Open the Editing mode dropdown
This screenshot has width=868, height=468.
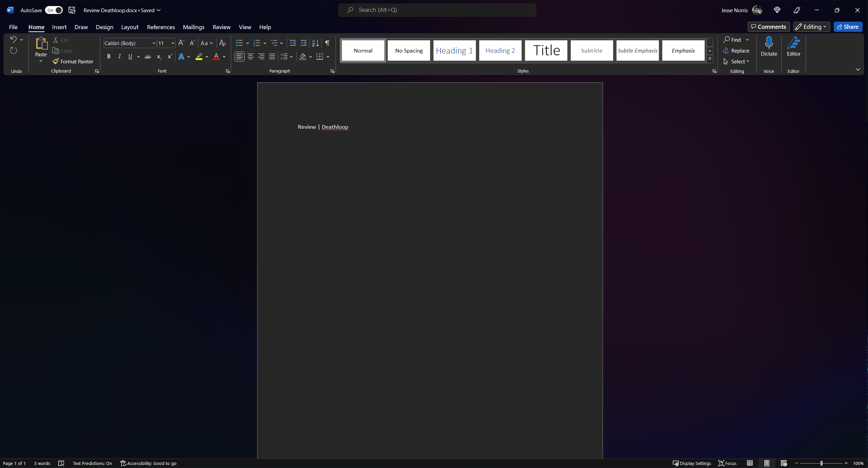(x=811, y=27)
